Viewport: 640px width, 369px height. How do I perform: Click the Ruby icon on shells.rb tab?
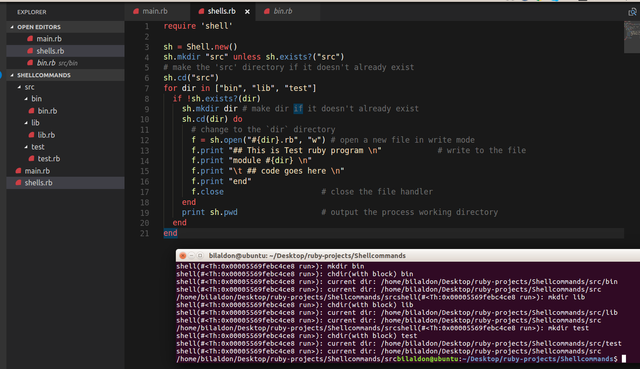(201, 11)
